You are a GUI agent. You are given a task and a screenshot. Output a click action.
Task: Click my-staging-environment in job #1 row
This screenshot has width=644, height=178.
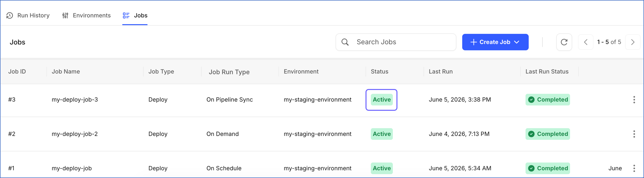tap(318, 168)
